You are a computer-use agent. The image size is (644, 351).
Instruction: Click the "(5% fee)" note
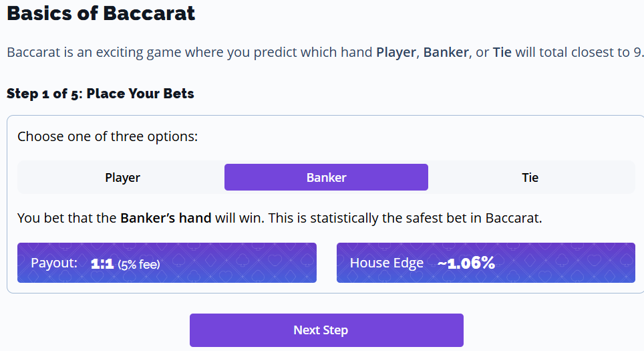point(139,264)
